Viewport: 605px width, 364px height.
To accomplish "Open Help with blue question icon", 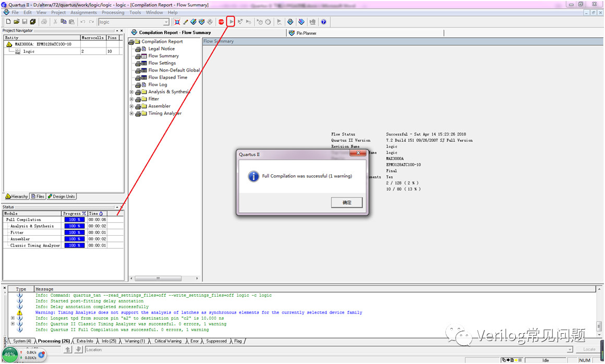I will [323, 22].
